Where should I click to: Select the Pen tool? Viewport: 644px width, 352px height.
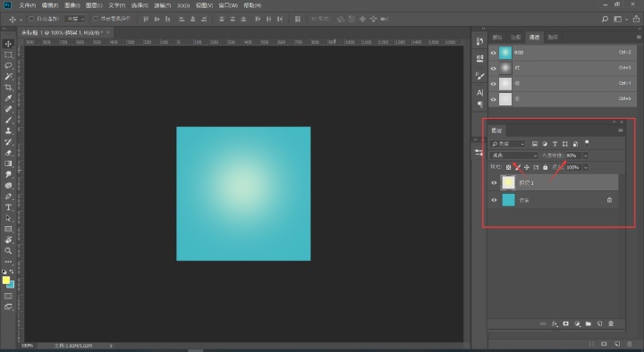[8, 197]
